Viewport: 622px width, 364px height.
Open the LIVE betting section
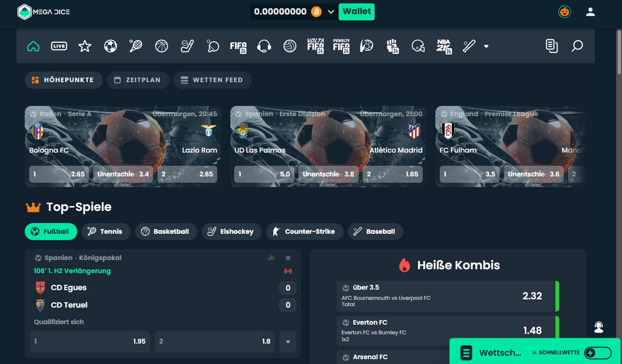click(x=59, y=46)
